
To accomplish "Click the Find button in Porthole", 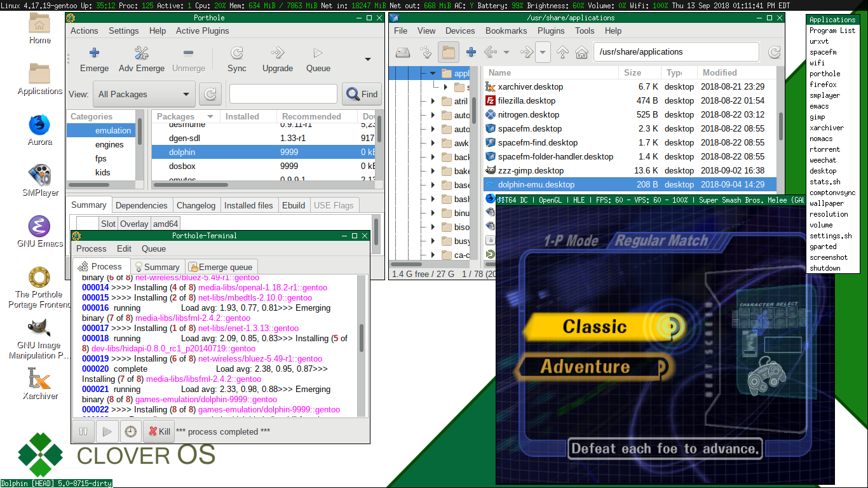I will tap(362, 94).
